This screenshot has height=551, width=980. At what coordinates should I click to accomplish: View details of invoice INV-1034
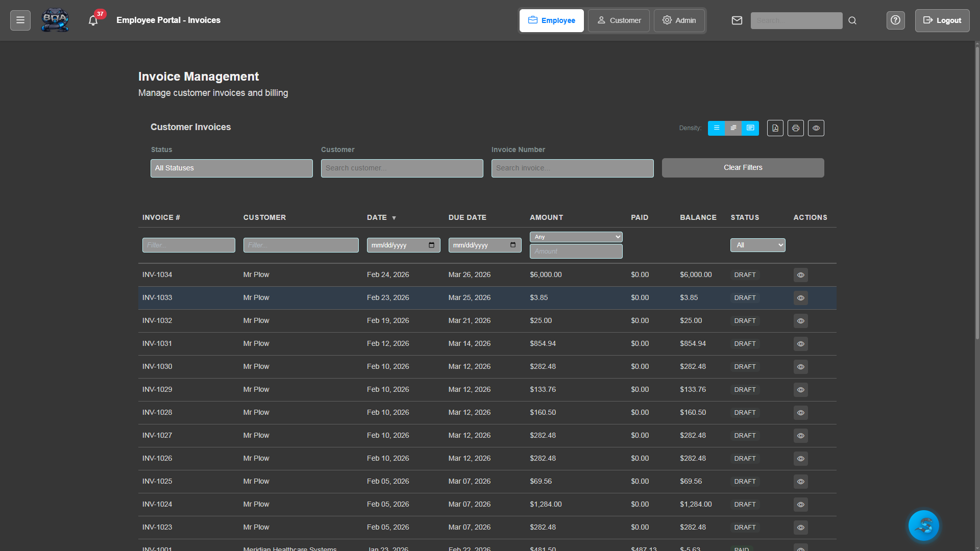click(800, 275)
